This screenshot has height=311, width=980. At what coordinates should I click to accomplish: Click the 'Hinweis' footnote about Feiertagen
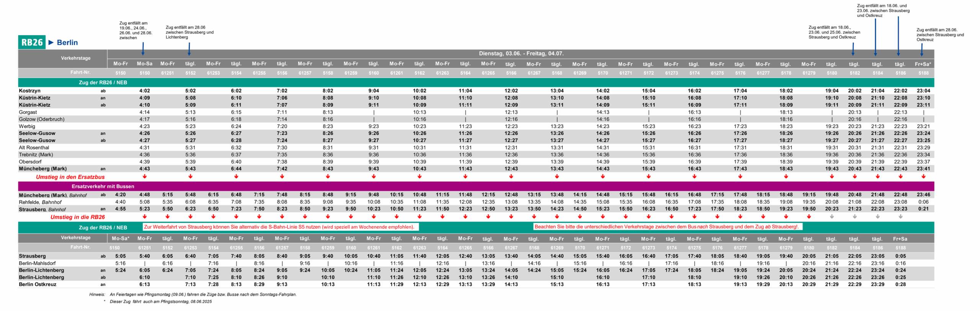click(193, 294)
